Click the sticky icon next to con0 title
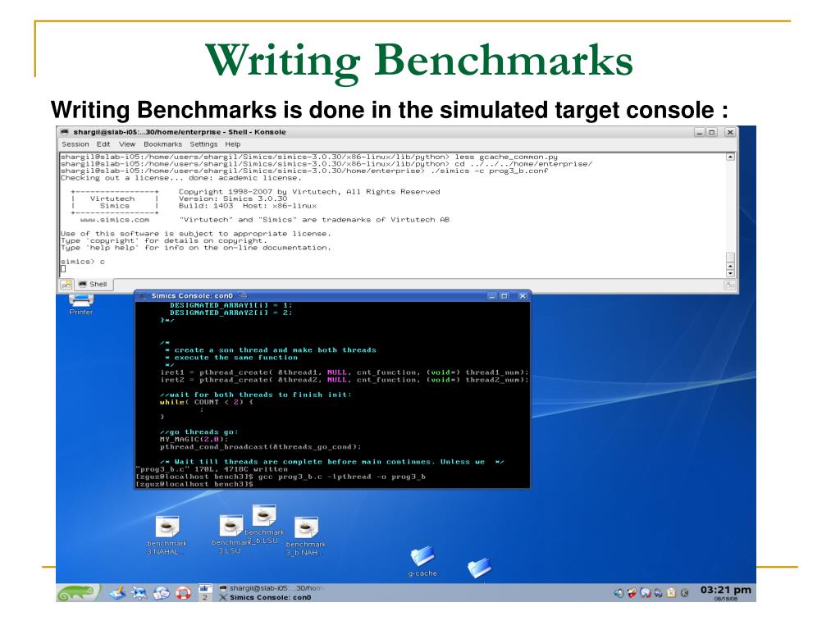This screenshot has height=630, width=840. coord(243,295)
